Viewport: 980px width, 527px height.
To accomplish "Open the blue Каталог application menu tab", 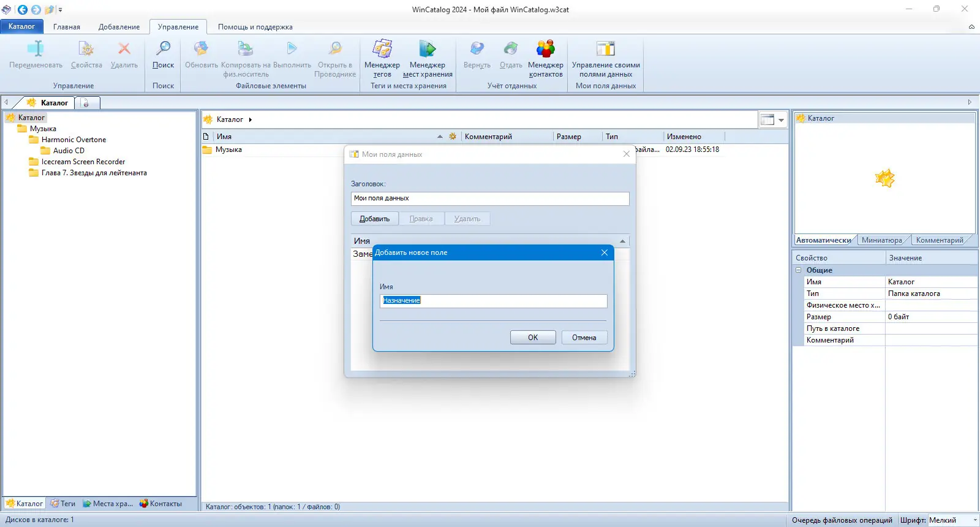I will (22, 26).
